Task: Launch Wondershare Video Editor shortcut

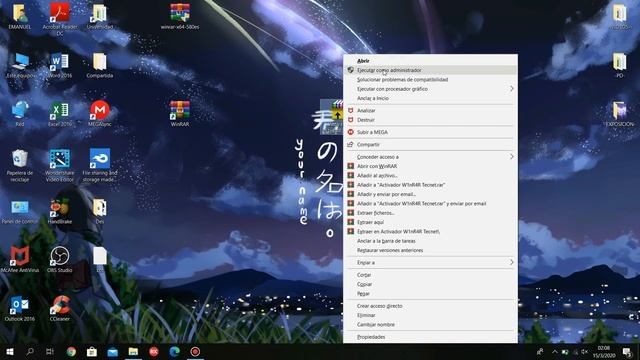Action: (60, 165)
